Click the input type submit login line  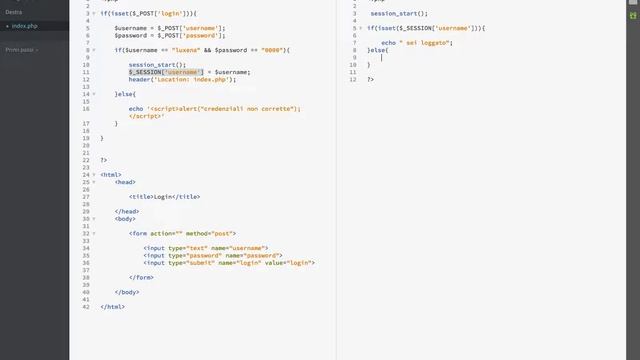[229, 263]
